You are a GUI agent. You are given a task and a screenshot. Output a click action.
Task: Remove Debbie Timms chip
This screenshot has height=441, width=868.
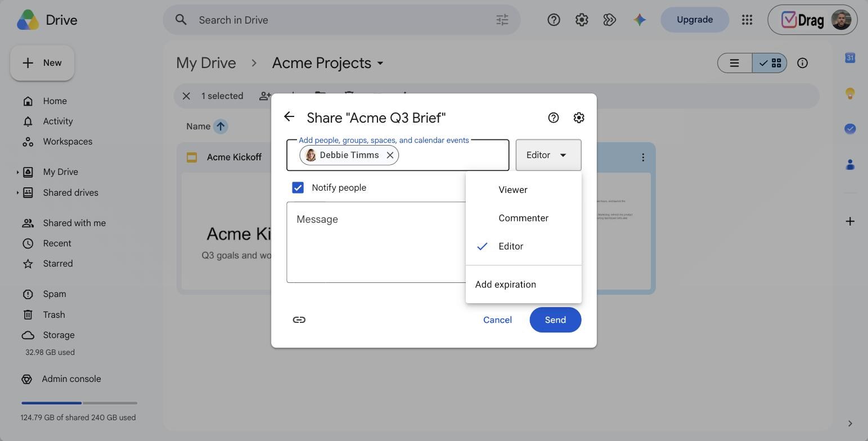click(390, 155)
